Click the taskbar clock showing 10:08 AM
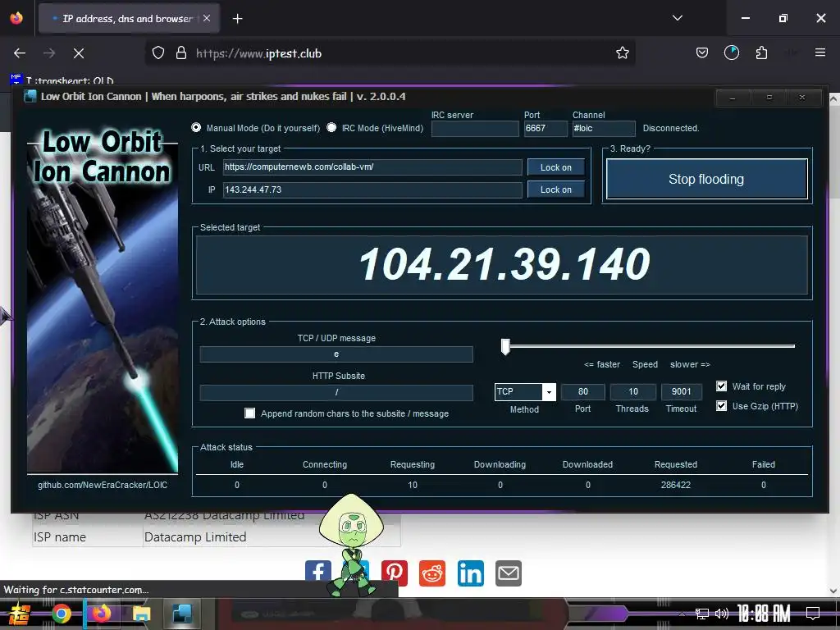 tap(764, 614)
